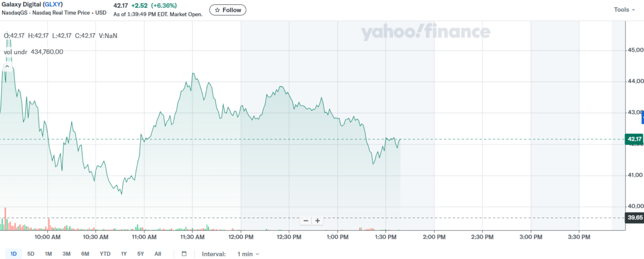Show All historical data range

click(158, 254)
